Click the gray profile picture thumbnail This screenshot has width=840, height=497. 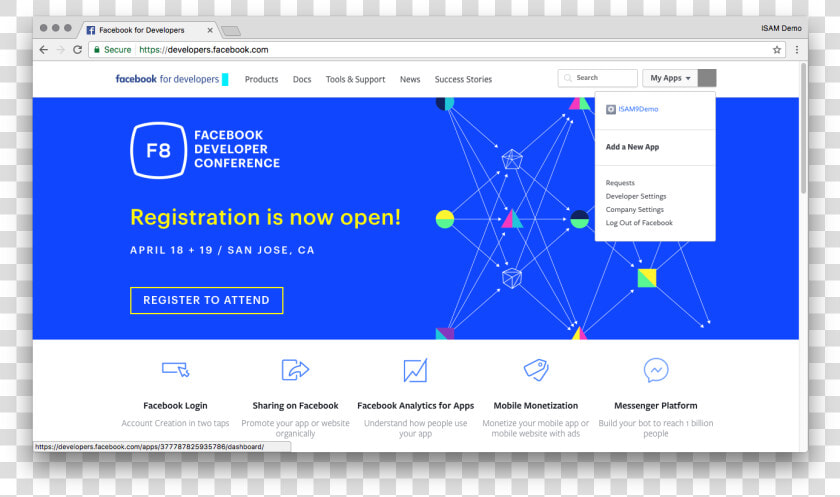tap(707, 78)
